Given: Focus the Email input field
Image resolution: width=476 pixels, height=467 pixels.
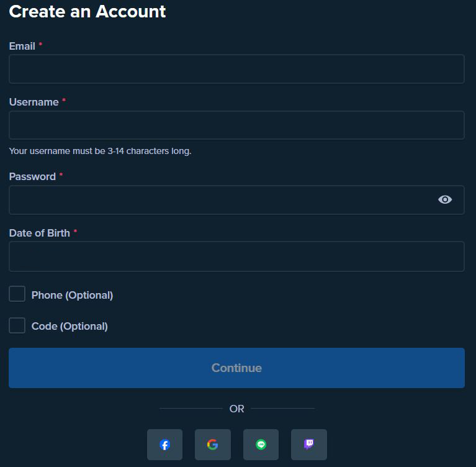Looking at the screenshot, I should pos(236,69).
